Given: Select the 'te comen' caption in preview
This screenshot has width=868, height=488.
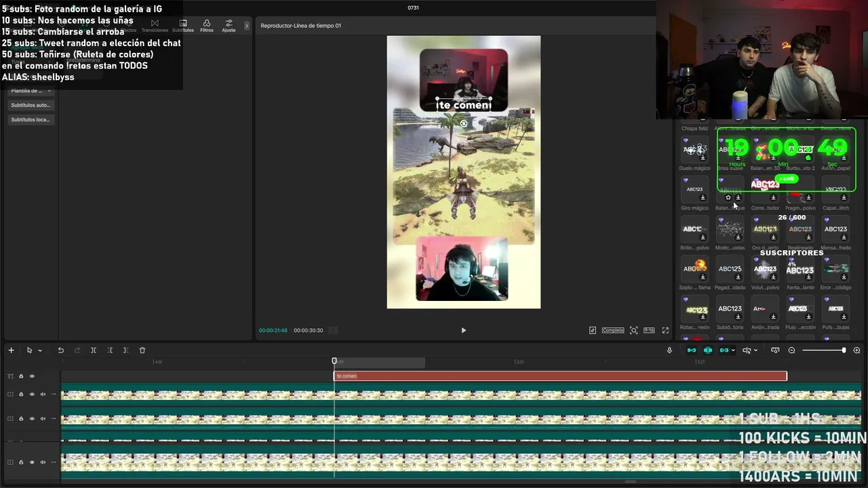Looking at the screenshot, I should pyautogui.click(x=464, y=105).
